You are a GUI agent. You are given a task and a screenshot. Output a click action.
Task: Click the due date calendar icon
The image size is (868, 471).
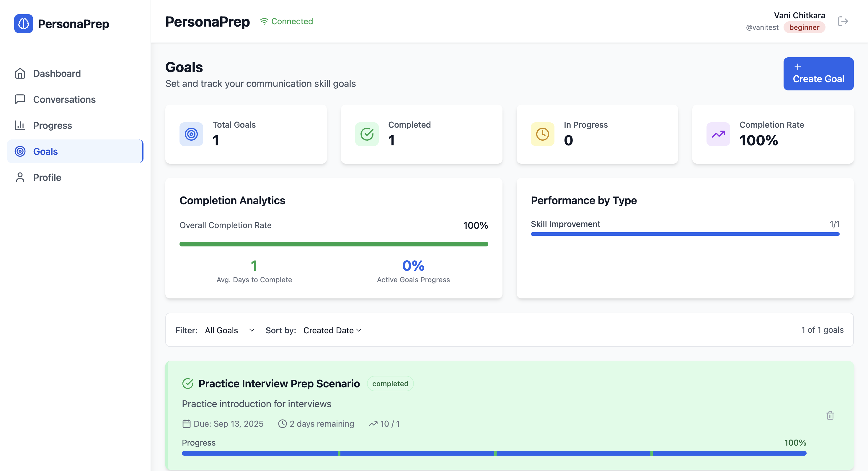pyautogui.click(x=186, y=424)
